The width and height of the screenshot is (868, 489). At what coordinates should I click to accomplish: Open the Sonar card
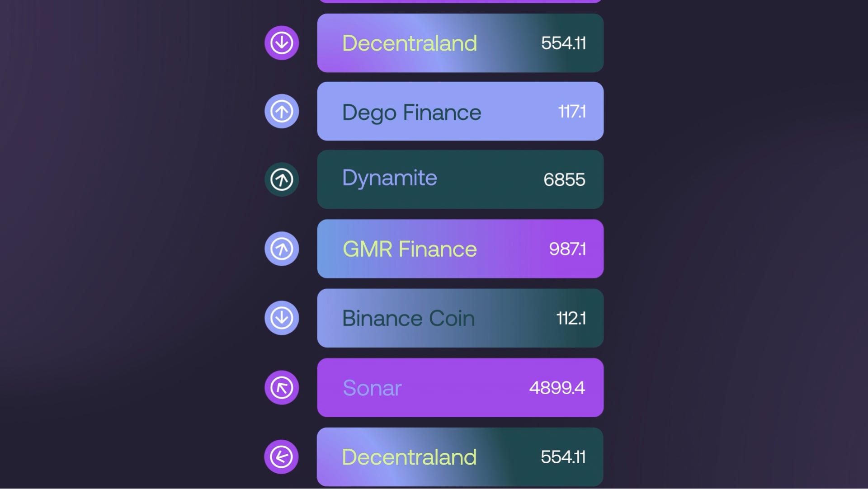point(460,387)
